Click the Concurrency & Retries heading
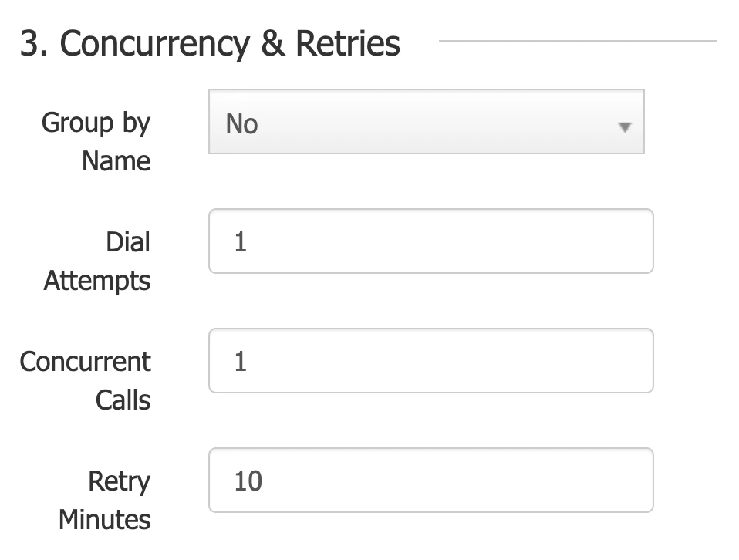Image resolution: width=739 pixels, height=560 pixels. (208, 43)
